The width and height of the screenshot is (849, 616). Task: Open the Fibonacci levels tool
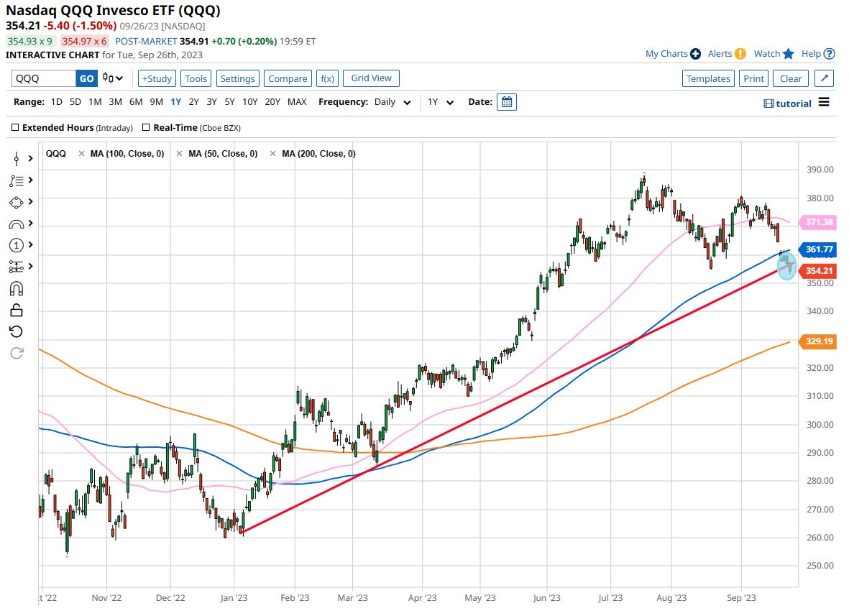tap(17, 267)
